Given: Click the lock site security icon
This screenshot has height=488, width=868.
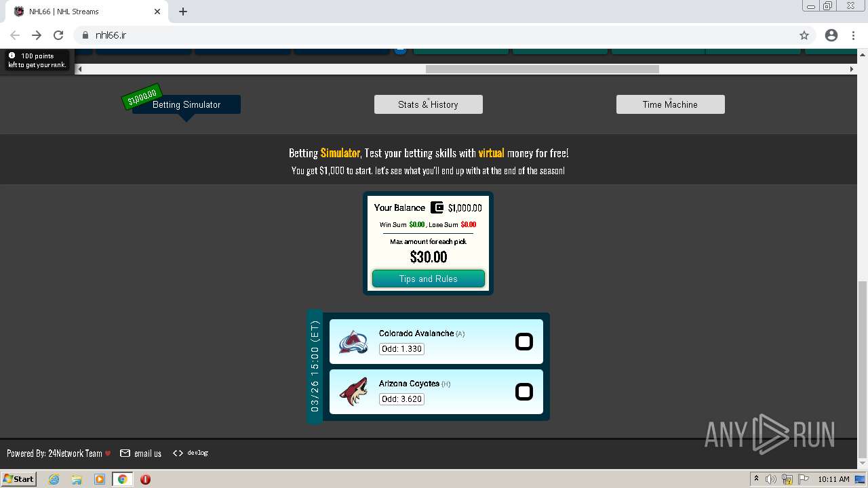Looking at the screenshot, I should point(85,35).
